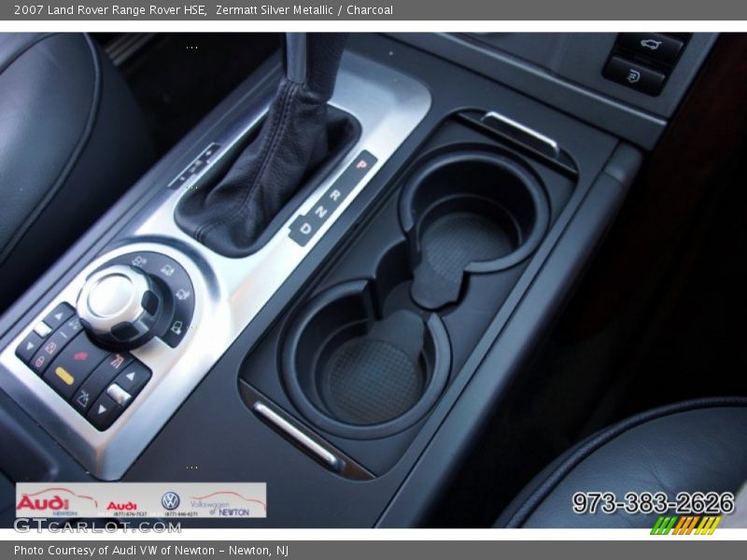Viewport: 747px width, 560px height.
Task: Select the lowest terrain mode icon on dial ring
Action: (176, 329)
